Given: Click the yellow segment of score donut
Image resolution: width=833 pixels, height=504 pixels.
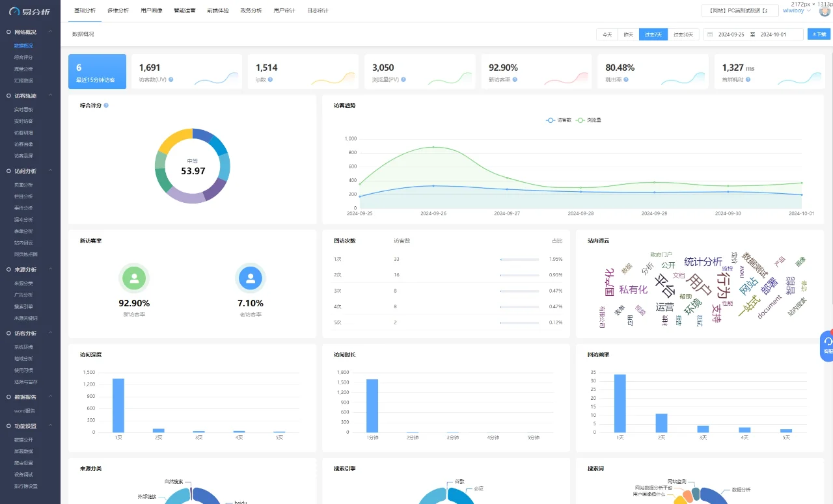Looking at the screenshot, I should coord(174,140).
